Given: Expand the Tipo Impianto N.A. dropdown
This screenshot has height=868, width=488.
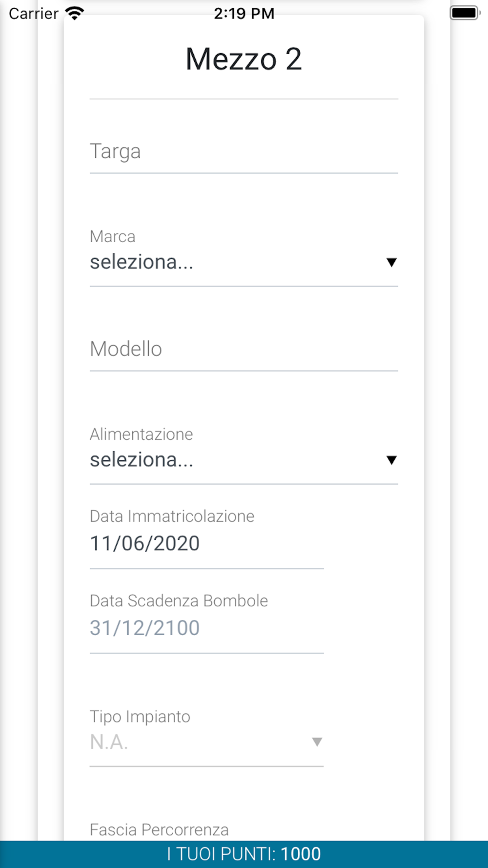Looking at the screenshot, I should pos(206,743).
